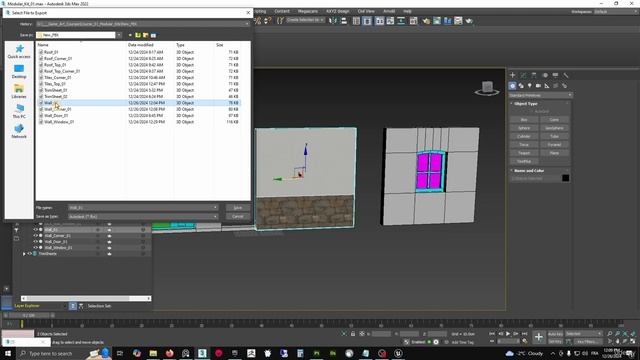
Task: Switch to the Display panel icon
Action: point(555,75)
